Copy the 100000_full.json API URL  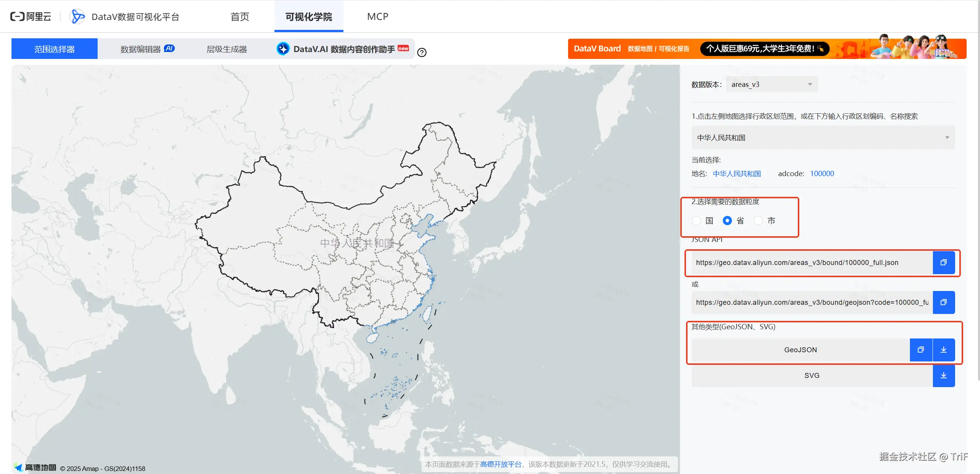tap(943, 263)
